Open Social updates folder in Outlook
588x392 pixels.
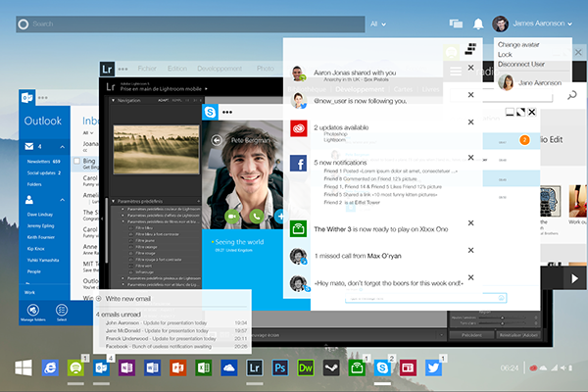tap(44, 172)
